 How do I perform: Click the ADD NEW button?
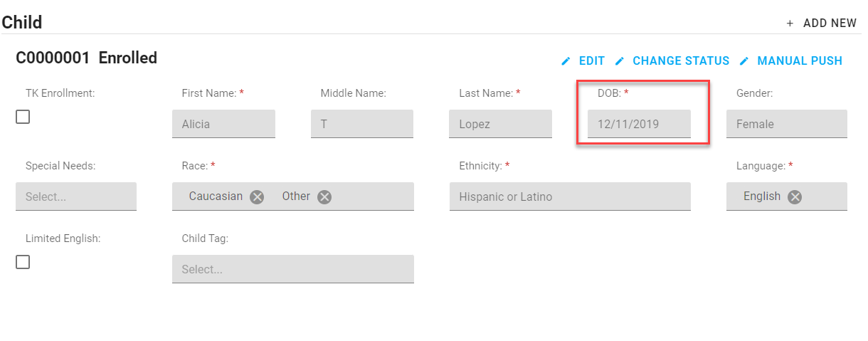tap(830, 23)
